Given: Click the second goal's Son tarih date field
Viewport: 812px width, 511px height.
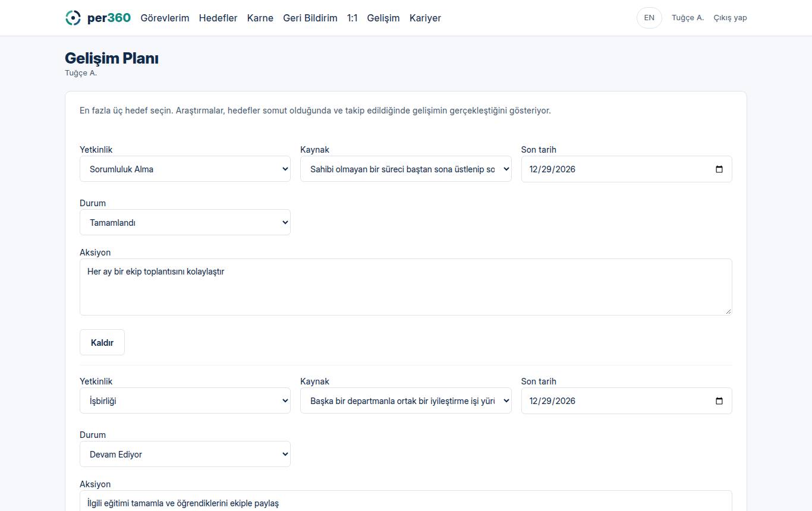Looking at the screenshot, I should point(627,400).
